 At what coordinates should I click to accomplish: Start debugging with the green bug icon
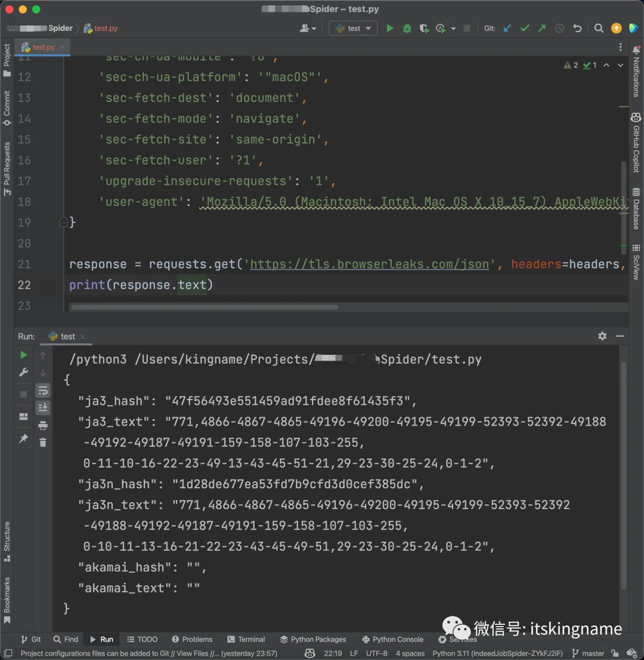(x=407, y=28)
